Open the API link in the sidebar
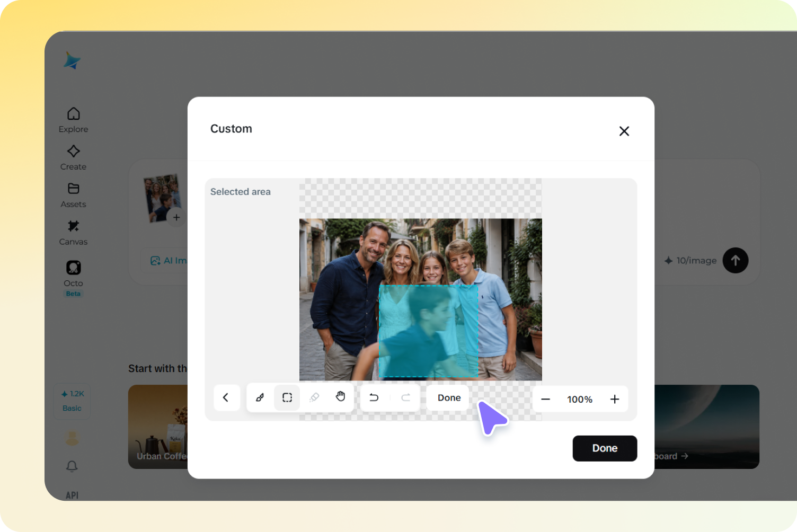 72,495
